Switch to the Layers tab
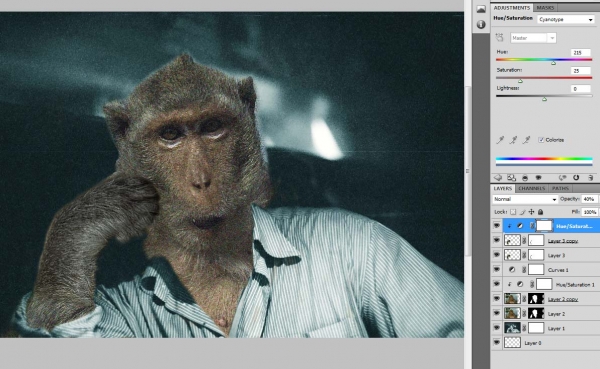 (502, 188)
